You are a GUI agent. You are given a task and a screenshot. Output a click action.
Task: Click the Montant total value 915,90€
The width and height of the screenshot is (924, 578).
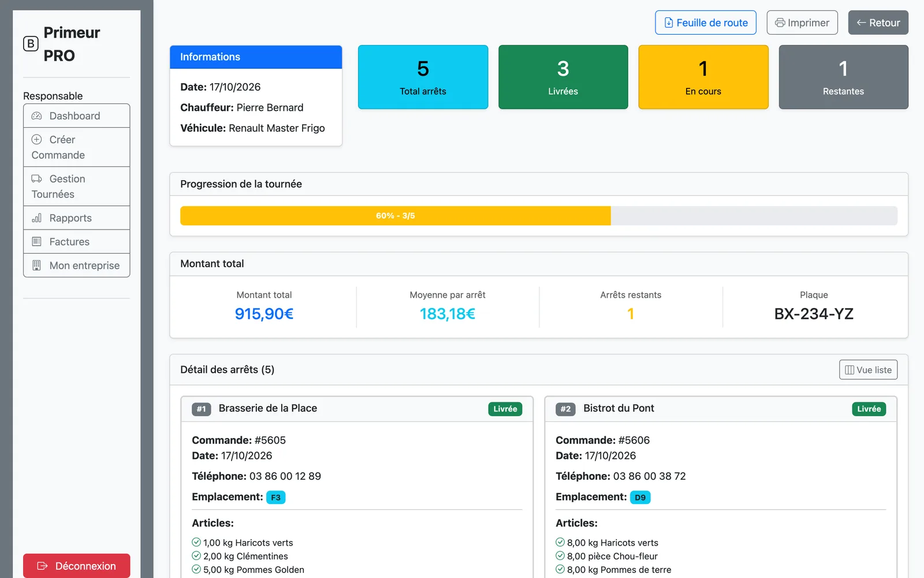[264, 314]
